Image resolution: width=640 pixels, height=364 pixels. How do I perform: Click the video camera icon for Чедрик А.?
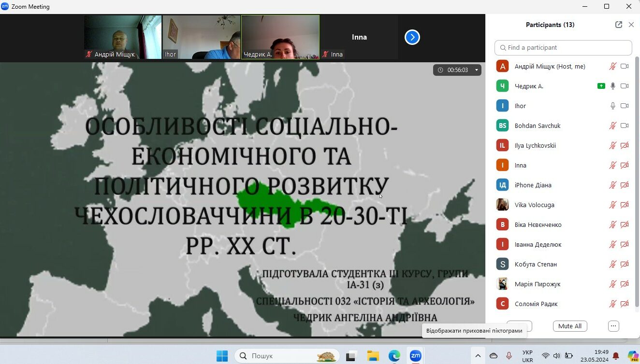[x=624, y=86]
